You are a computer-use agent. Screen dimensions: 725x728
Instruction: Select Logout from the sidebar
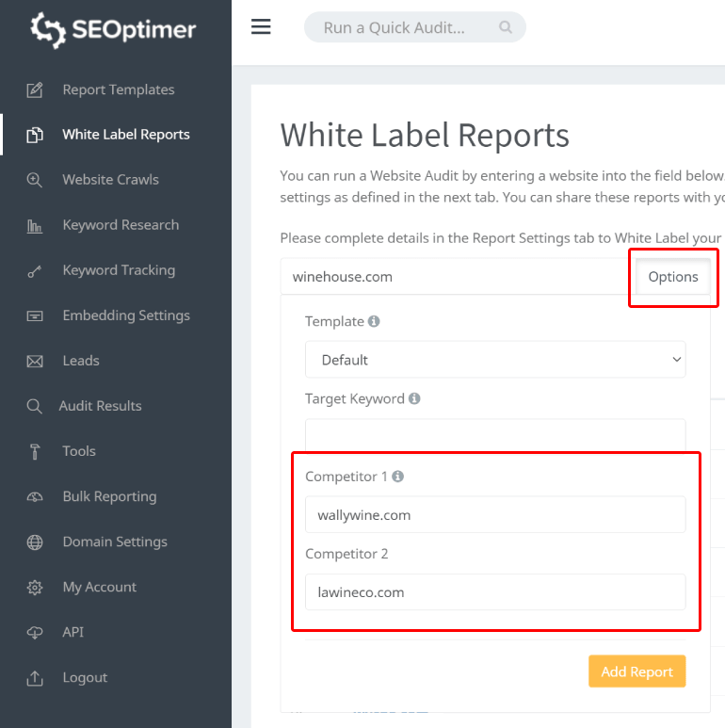pos(85,678)
